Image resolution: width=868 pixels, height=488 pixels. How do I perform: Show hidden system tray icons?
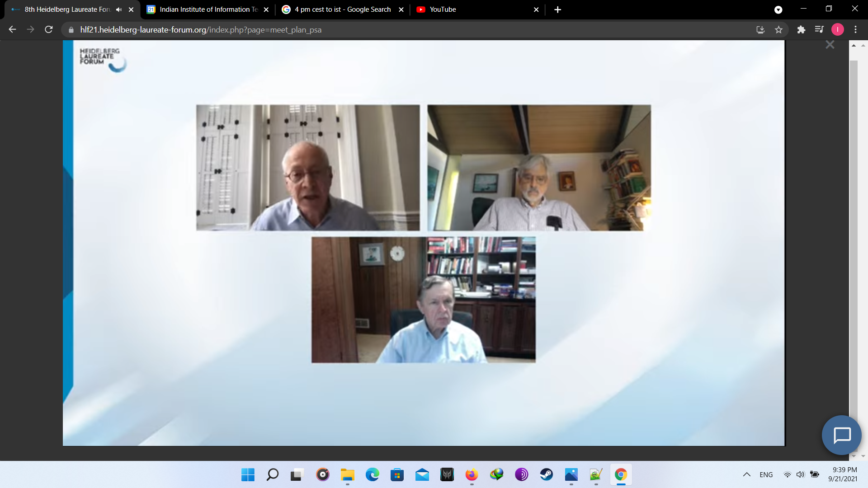(x=746, y=474)
